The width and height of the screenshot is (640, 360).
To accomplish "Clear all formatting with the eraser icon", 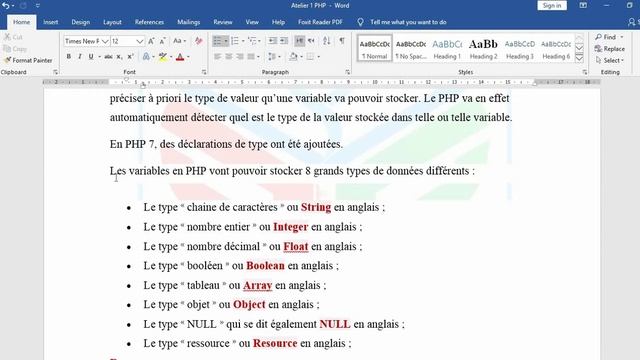I will click(199, 41).
